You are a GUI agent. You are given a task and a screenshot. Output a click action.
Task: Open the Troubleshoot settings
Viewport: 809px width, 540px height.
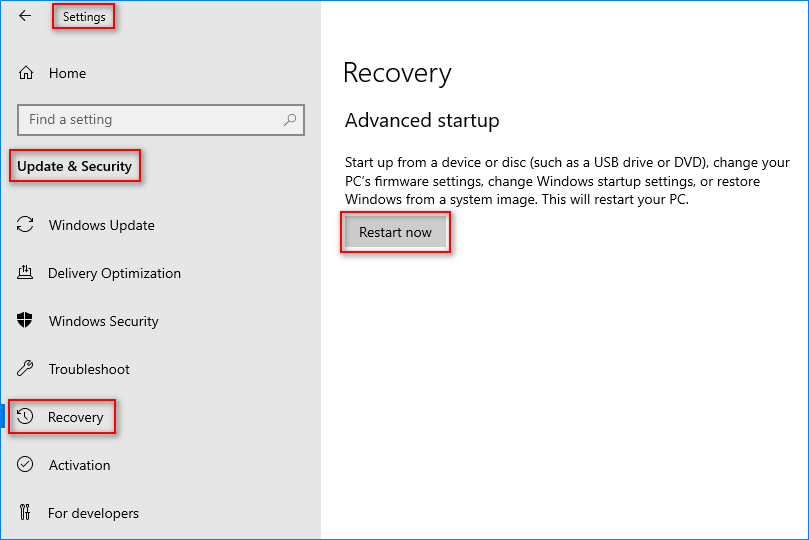tap(89, 369)
